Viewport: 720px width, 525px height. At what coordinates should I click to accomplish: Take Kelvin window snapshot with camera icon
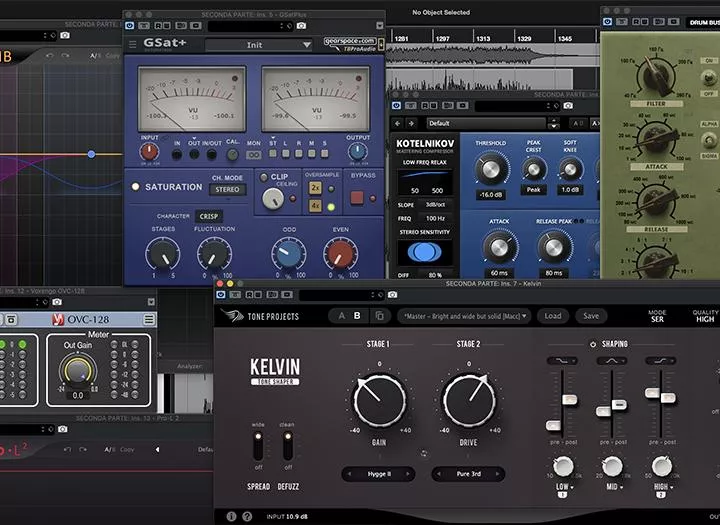pos(392,294)
